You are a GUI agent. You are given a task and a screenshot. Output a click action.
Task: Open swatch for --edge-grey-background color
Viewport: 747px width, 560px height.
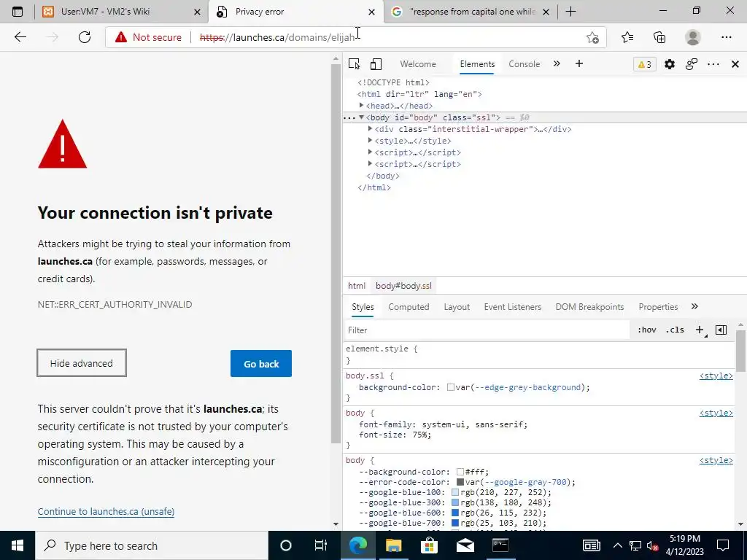[x=450, y=388]
